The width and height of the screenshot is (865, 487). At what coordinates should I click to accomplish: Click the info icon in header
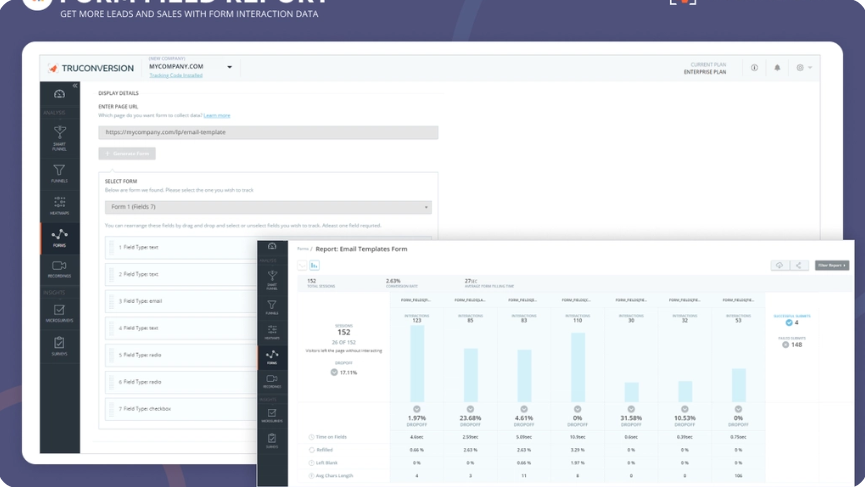point(754,68)
